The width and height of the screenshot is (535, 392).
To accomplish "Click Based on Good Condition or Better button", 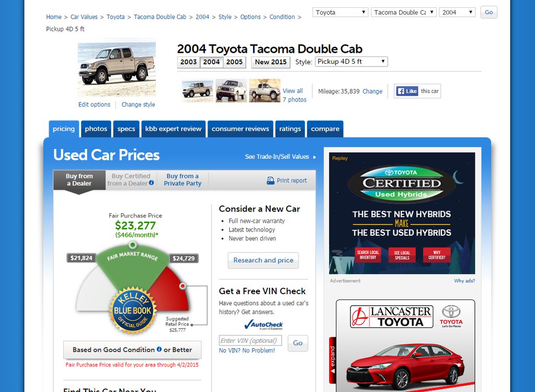I will coord(132,350).
